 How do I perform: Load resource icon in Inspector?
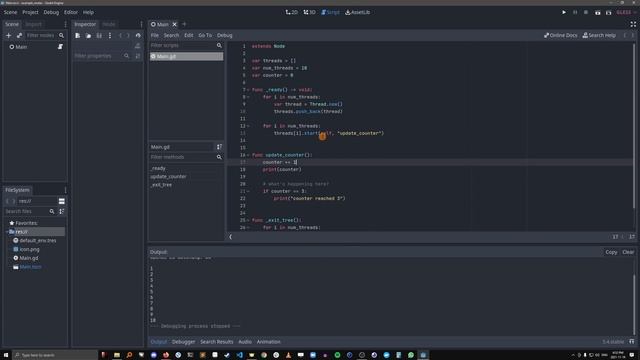click(x=88, y=36)
